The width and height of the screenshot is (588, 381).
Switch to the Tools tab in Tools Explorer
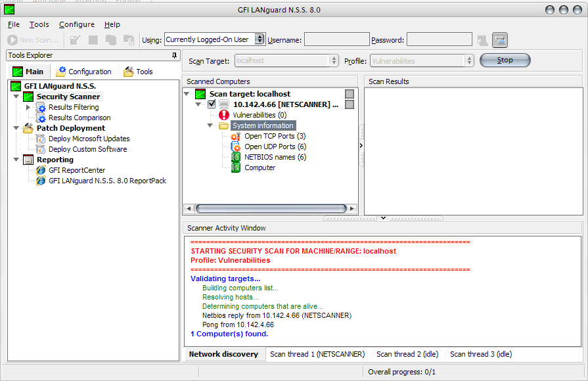(139, 71)
